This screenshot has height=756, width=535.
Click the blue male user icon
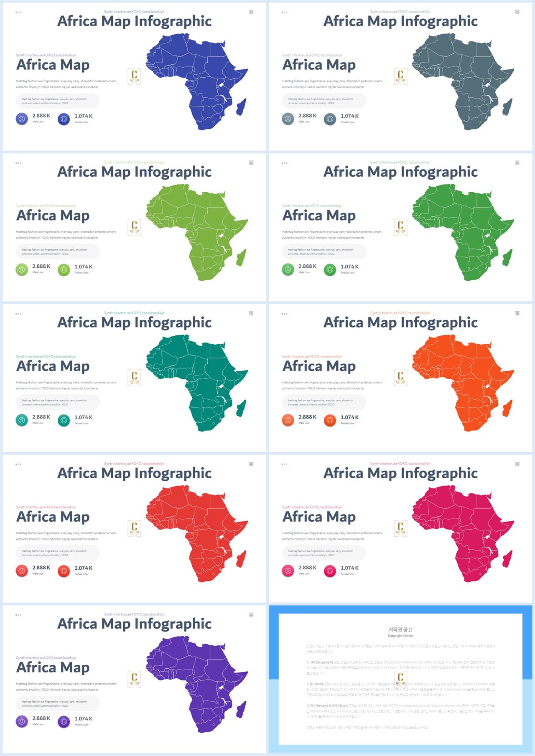pos(22,119)
